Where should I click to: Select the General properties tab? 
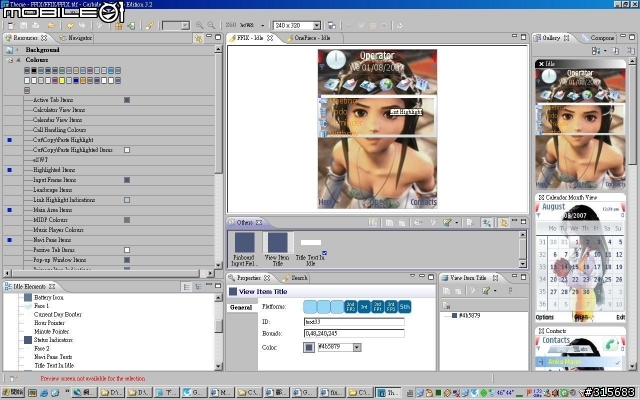[241, 307]
